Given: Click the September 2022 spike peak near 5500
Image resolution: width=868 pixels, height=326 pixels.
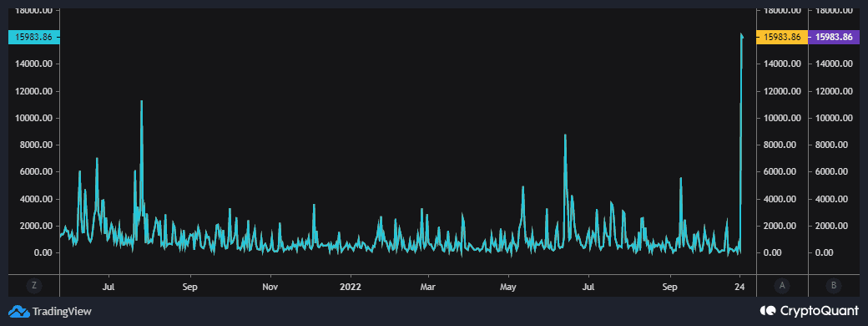Looking at the screenshot, I should [x=680, y=179].
